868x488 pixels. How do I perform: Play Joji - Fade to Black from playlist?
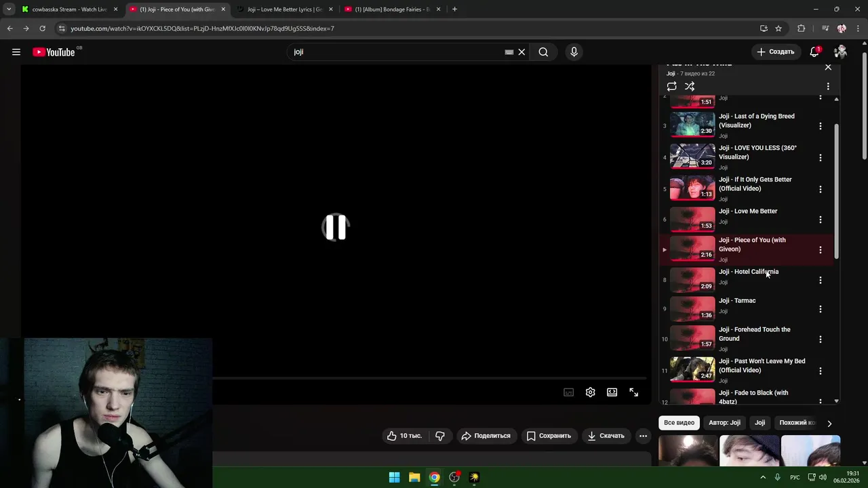click(x=753, y=397)
